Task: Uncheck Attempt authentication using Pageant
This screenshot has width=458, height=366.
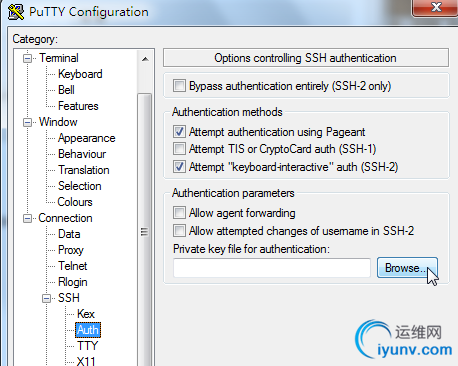Action: point(179,132)
